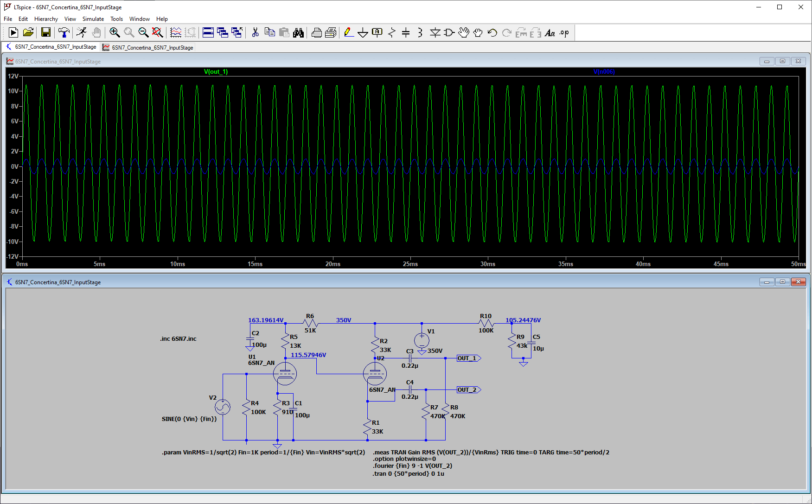Save the schematic with the floppy disk icon

tap(45, 32)
